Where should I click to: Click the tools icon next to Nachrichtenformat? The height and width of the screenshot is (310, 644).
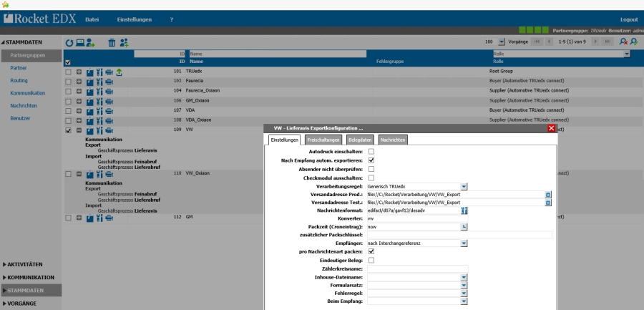(x=464, y=210)
